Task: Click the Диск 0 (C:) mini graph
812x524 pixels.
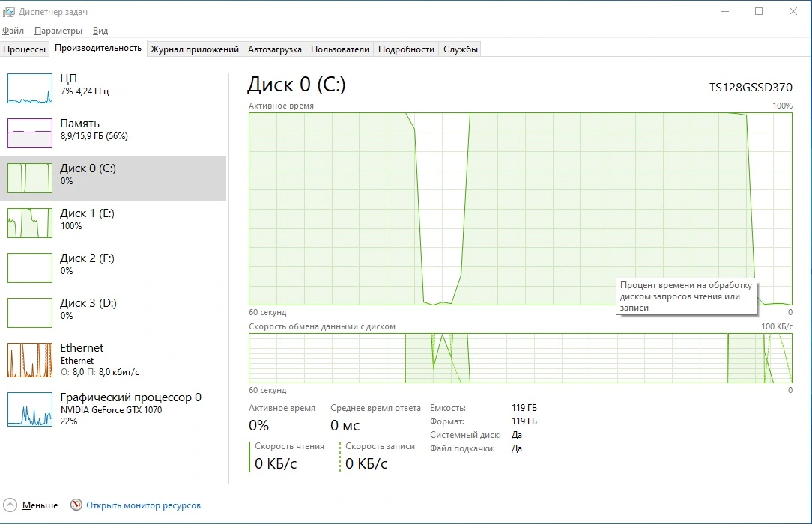Action: (30, 178)
